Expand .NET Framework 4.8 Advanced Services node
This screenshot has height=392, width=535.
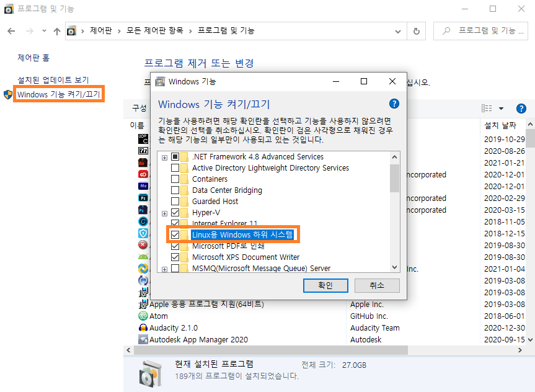click(x=164, y=158)
